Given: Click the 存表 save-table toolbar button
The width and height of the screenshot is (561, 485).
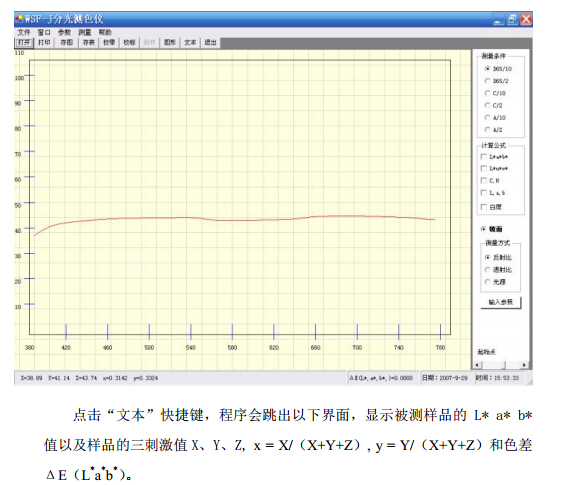Looking at the screenshot, I should click(89, 43).
